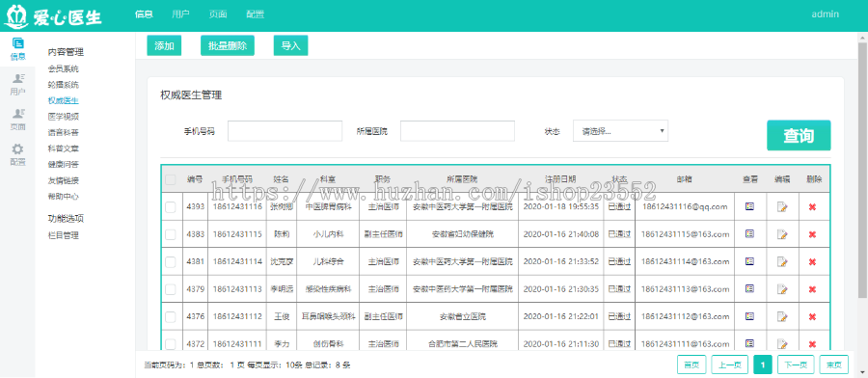Open the 用户 sidebar icon
The image size is (868, 378).
point(17,84)
